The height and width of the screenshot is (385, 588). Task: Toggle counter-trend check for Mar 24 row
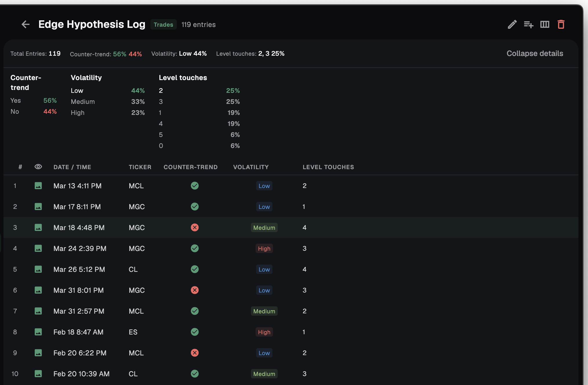[x=195, y=248]
